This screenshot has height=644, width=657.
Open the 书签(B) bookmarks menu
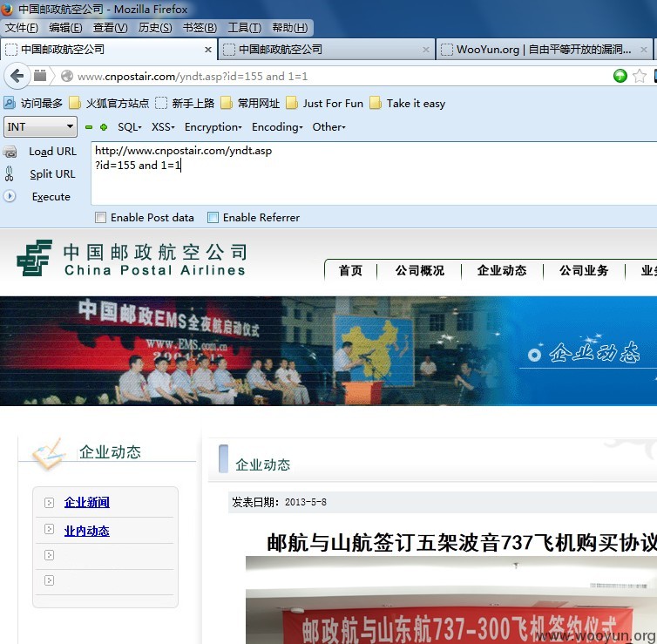point(200,28)
